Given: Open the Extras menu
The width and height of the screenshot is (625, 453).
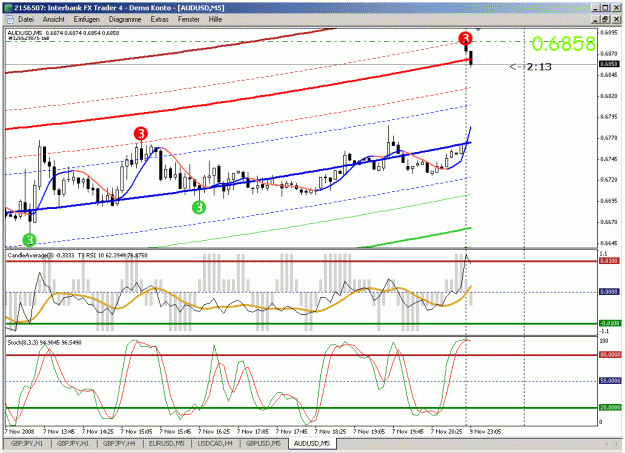Looking at the screenshot, I should point(159,19).
